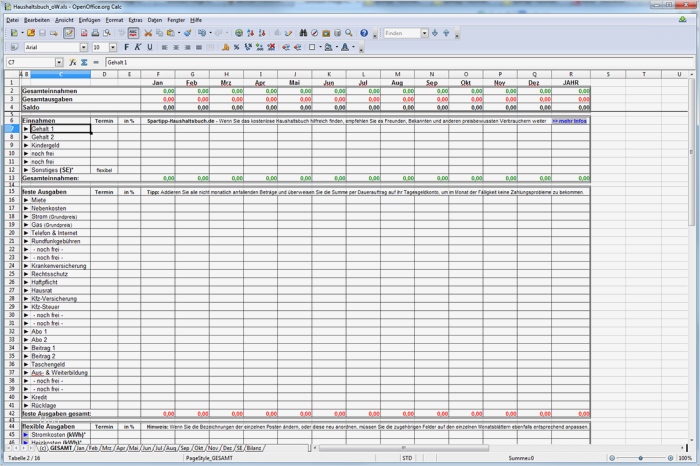Click the Save document icon
700x466 pixels.
coord(44,33)
